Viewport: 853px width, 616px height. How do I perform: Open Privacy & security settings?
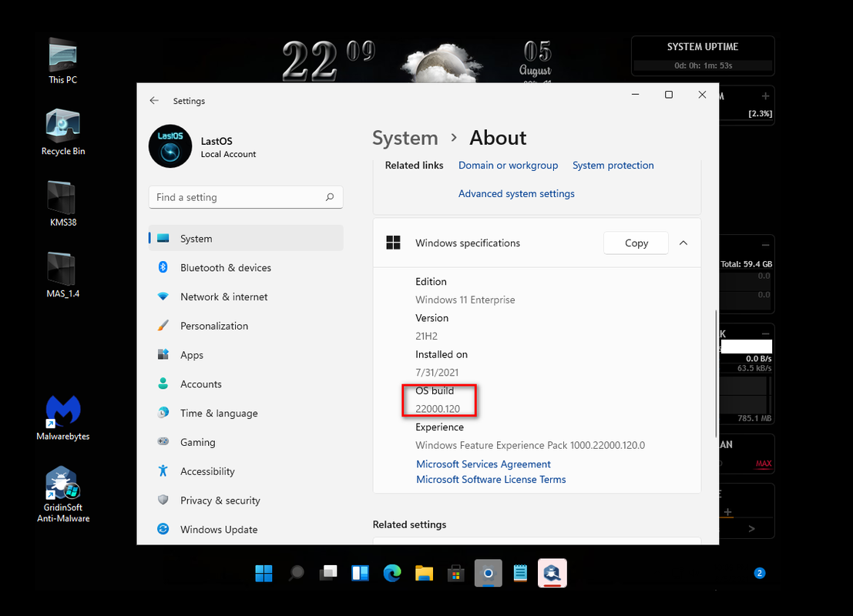(246, 500)
